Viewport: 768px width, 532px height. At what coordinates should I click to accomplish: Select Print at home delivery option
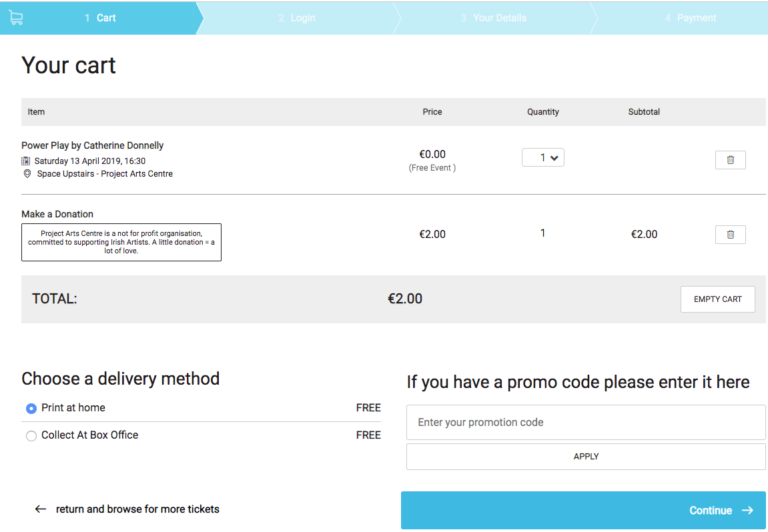[31, 408]
